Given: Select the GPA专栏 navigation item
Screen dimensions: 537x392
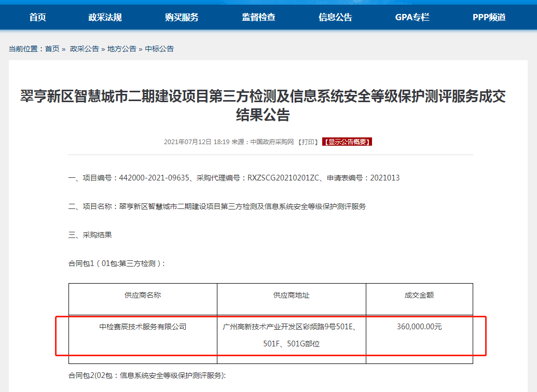Looking at the screenshot, I should click(412, 18).
